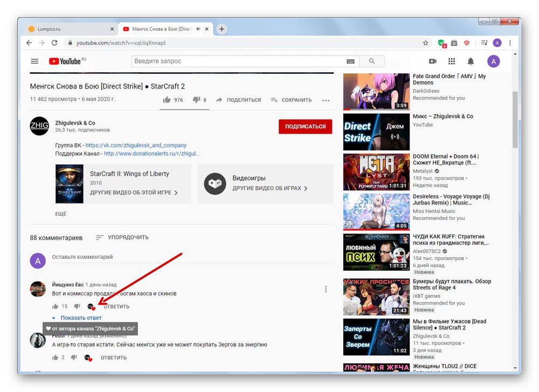539x392 pixels.
Task: Open the on-screen keyboard in the search bar
Action: pos(350,61)
